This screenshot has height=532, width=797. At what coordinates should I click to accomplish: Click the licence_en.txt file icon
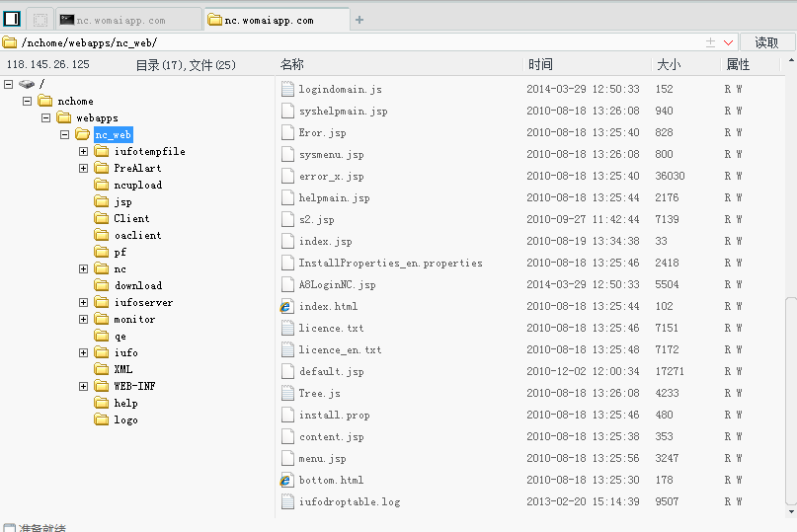pyautogui.click(x=287, y=349)
